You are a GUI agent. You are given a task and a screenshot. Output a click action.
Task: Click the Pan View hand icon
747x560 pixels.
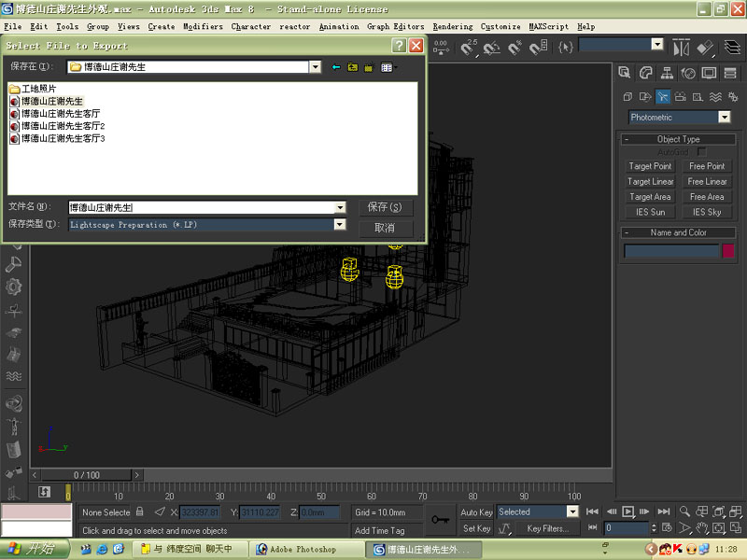pos(702,528)
